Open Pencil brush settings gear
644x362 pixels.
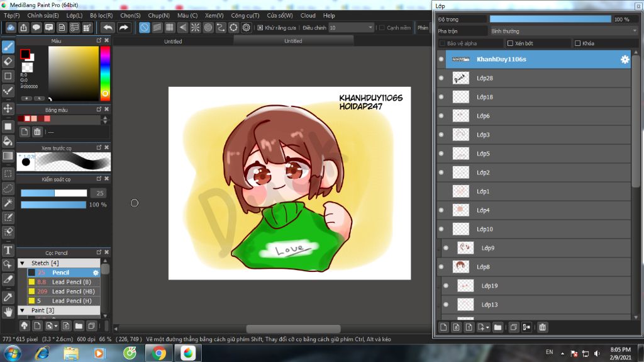click(x=96, y=273)
